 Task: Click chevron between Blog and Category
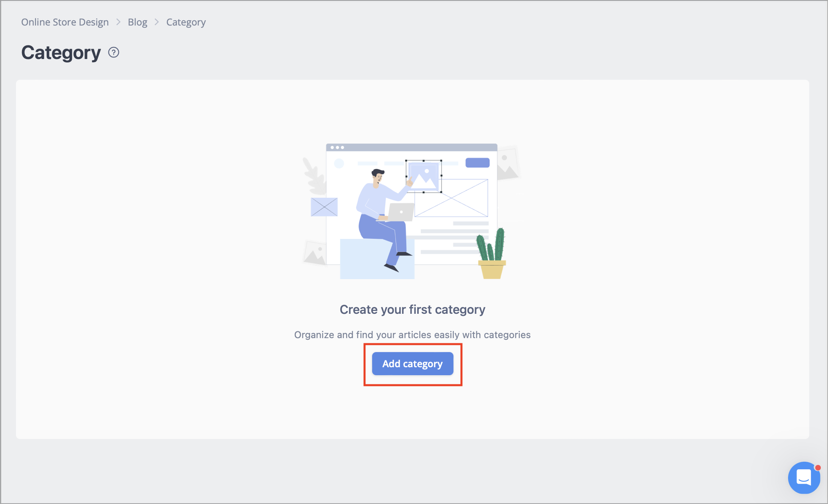tap(157, 22)
